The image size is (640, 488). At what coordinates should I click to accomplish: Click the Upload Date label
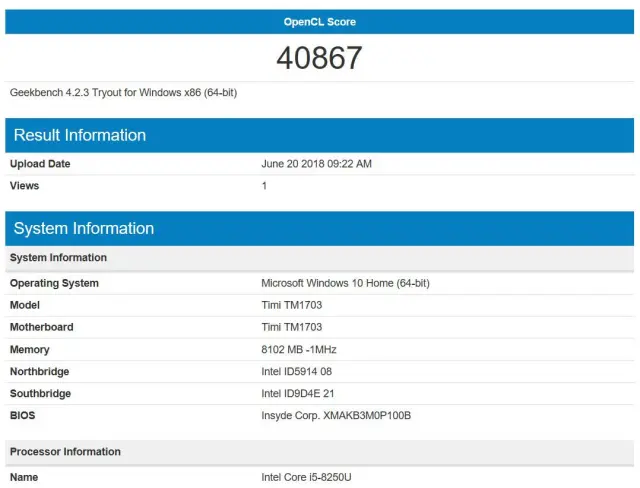pos(40,164)
